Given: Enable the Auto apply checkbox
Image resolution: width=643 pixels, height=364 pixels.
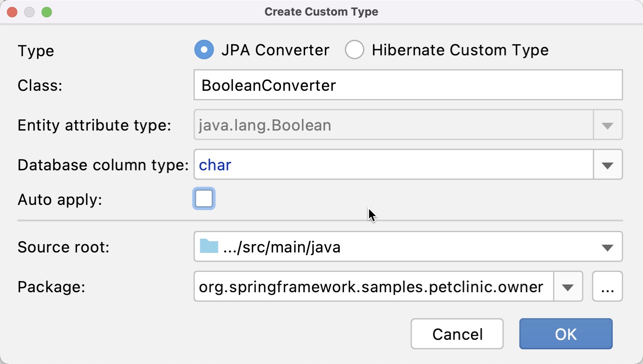Looking at the screenshot, I should coord(204,198).
